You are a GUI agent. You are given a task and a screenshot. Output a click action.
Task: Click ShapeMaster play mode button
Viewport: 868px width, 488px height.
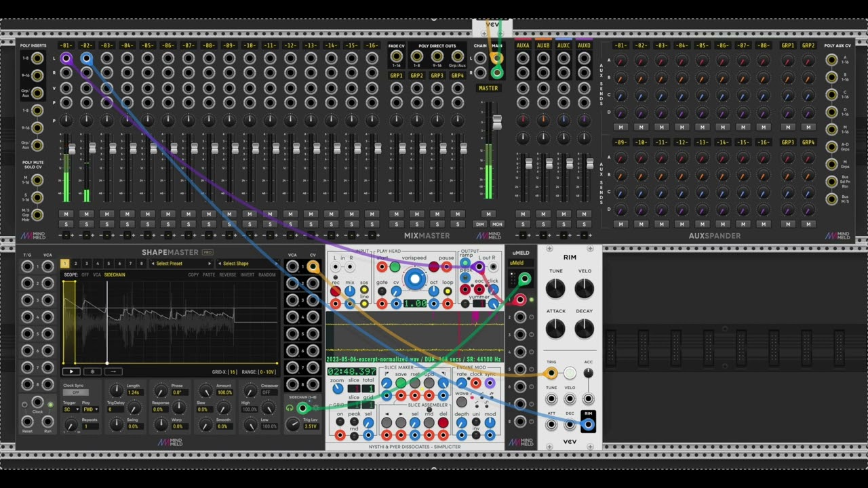point(71,371)
